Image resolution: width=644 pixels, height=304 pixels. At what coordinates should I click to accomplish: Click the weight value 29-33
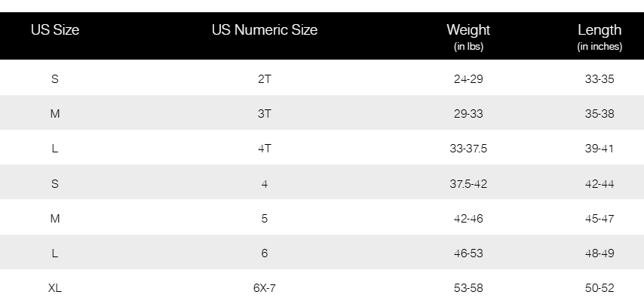click(x=468, y=114)
